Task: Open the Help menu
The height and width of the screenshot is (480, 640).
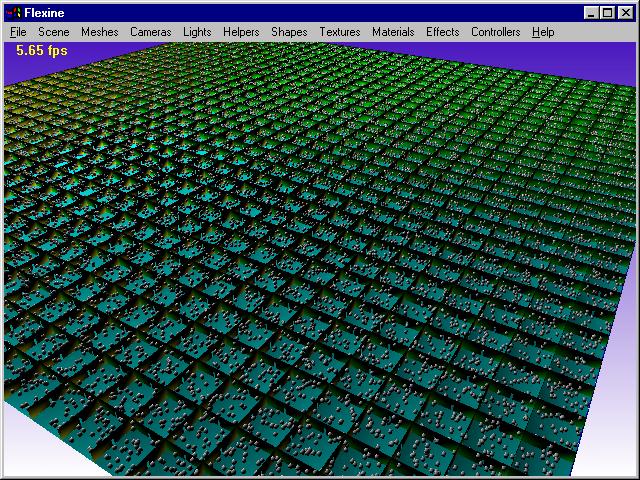Action: click(x=543, y=32)
